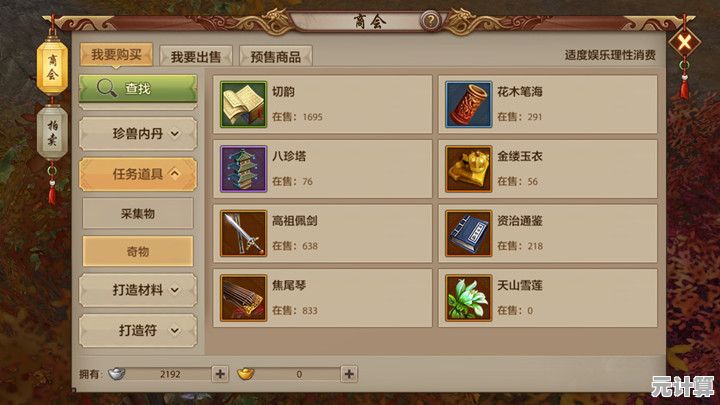Expand the 珍兽内丹 category

tap(138, 134)
